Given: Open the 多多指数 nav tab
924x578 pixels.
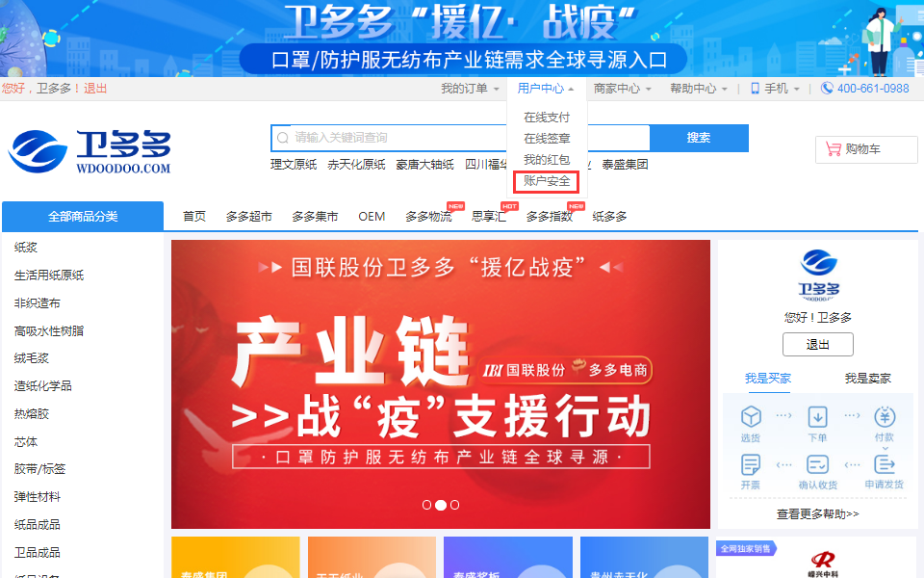Looking at the screenshot, I should click(550, 217).
